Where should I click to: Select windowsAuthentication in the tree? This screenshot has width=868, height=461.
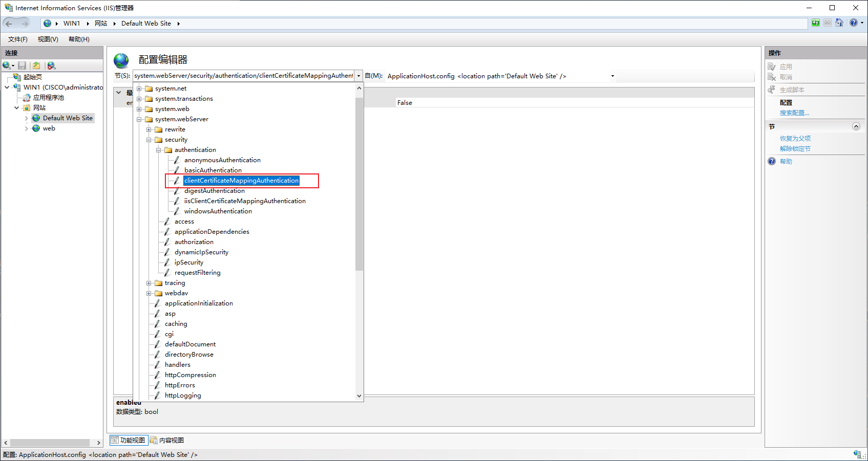tap(218, 211)
